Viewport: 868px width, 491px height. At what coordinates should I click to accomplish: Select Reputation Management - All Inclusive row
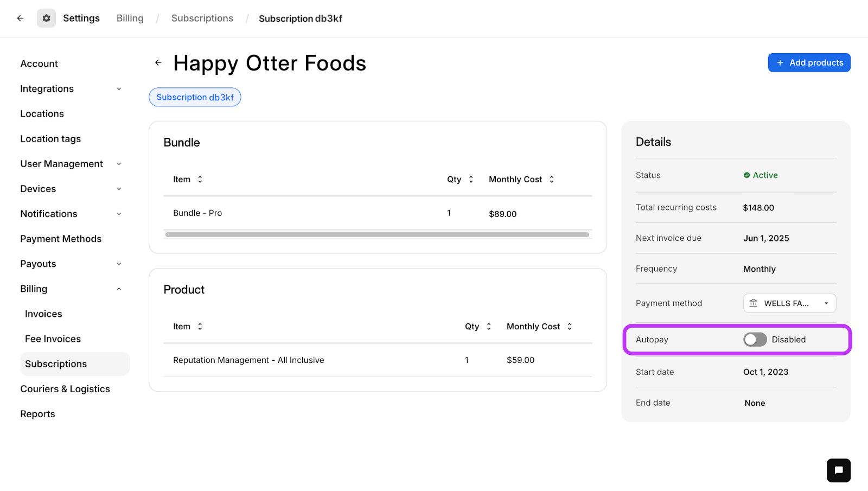[378, 360]
